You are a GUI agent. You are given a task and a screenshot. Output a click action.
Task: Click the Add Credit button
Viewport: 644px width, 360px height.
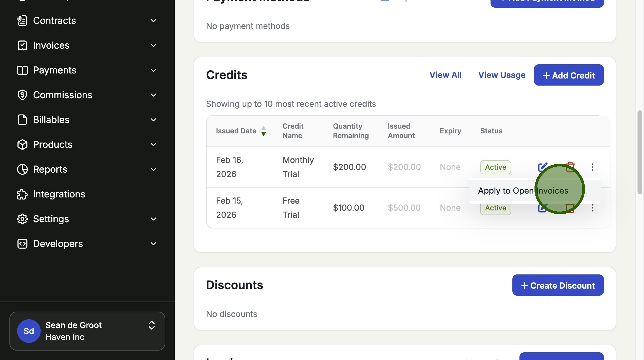[x=568, y=75]
